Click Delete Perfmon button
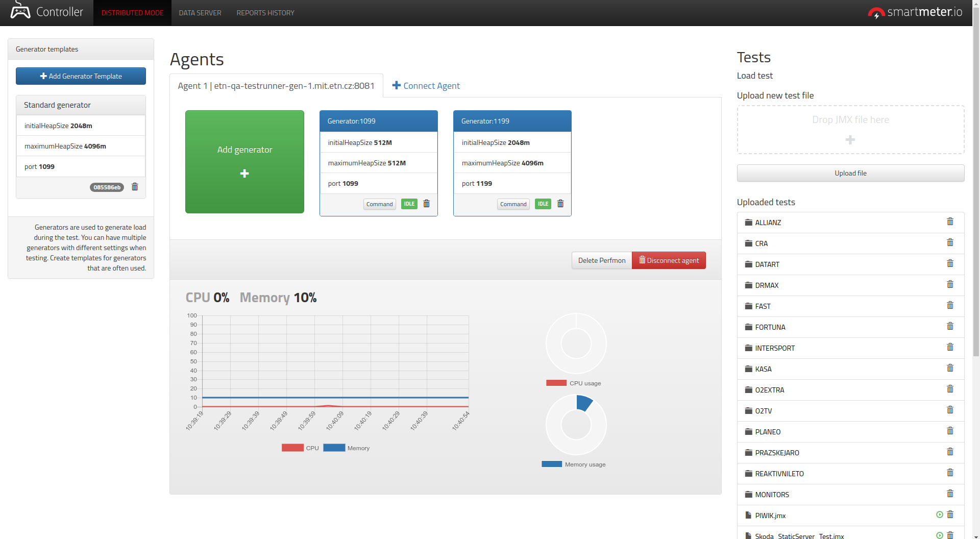 click(602, 260)
